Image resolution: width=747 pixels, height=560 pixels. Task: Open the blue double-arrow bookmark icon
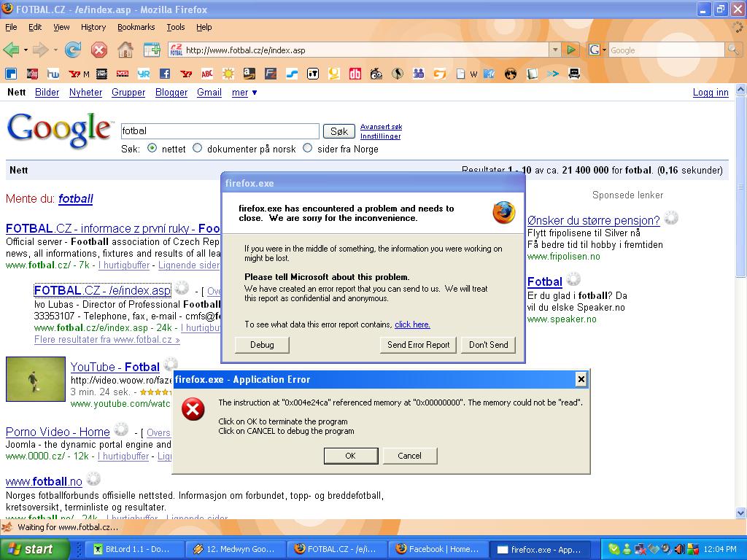coord(553,74)
